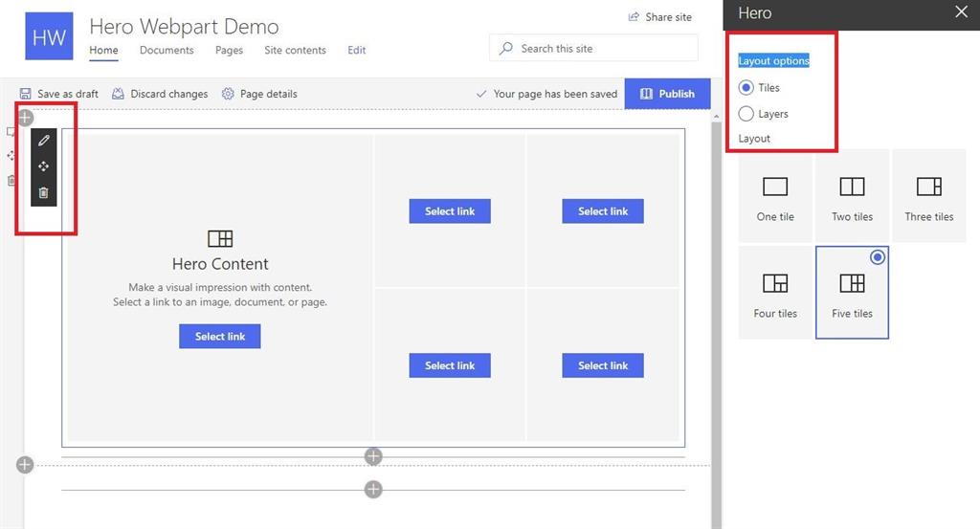Click the scrollbar up arrow
Screen dimensions: 980x529
716,116
